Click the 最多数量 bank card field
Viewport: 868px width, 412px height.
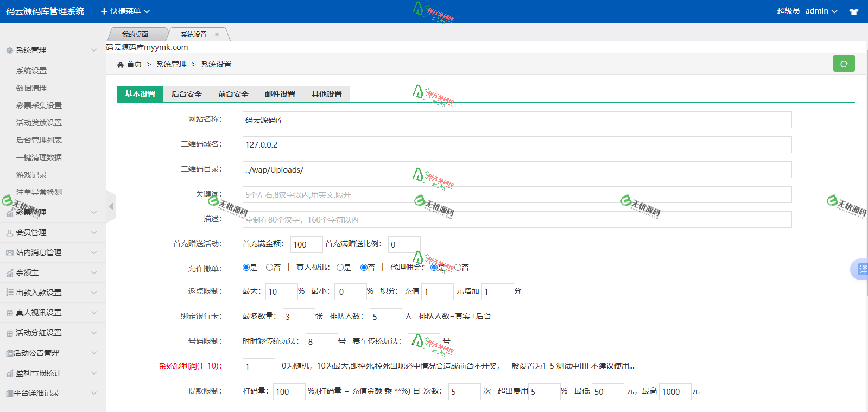[x=299, y=316]
